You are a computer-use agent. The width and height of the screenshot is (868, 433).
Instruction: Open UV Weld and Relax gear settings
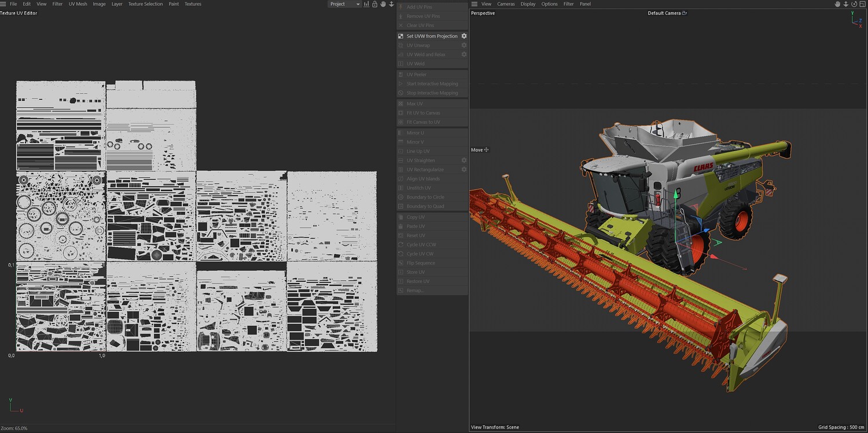click(464, 54)
